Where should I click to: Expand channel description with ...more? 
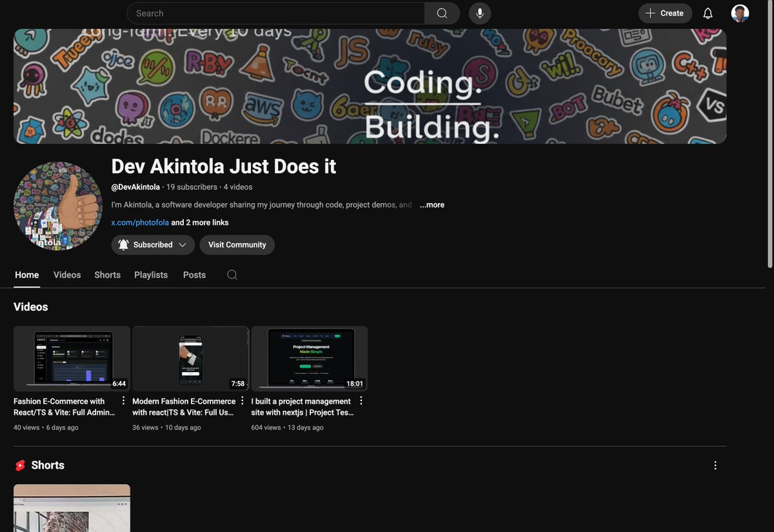tap(432, 205)
